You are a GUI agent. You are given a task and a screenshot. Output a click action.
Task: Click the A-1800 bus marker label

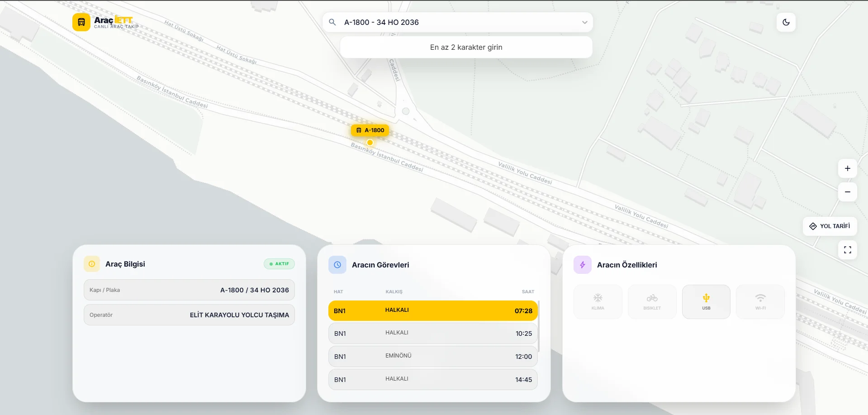coord(370,130)
